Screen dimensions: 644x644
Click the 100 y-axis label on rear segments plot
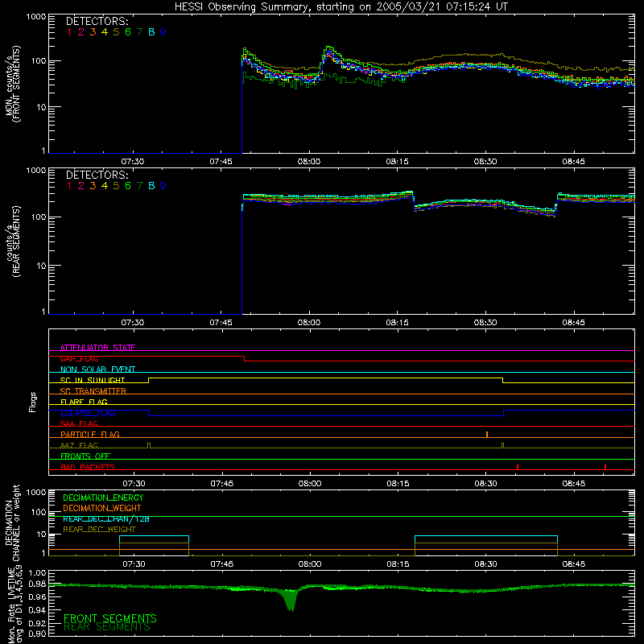[x=39, y=217]
